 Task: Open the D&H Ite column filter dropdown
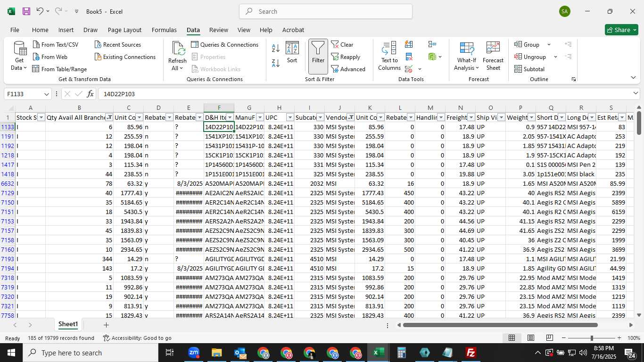point(230,117)
